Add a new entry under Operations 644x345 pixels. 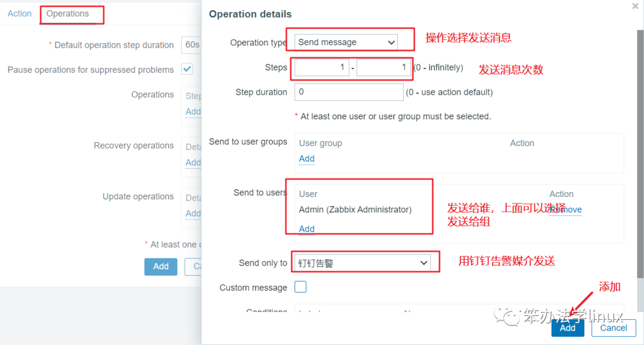193,112
